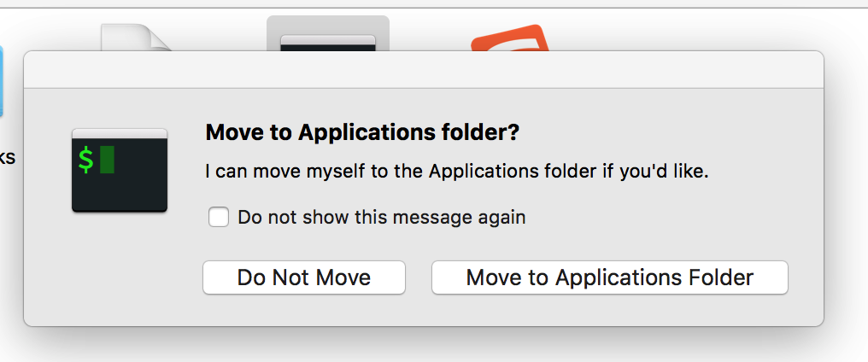Click the green dollar prompt symbol
Image resolution: width=868 pixels, height=362 pixels.
(86, 160)
